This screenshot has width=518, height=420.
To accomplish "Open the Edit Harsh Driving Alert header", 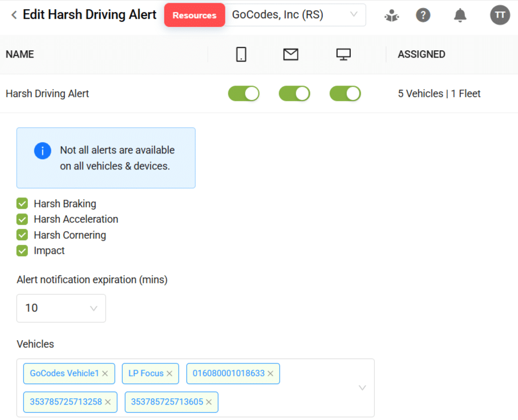I will pyautogui.click(x=89, y=14).
